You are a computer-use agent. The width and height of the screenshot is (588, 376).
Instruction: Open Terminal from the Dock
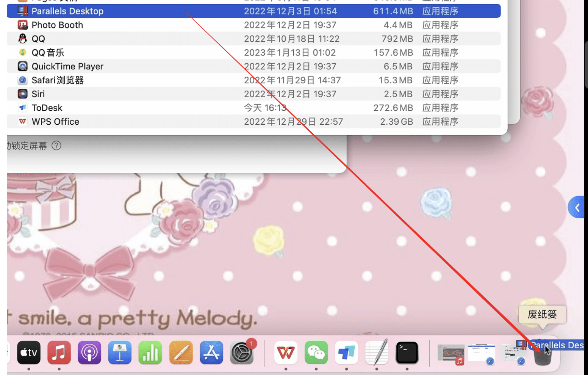coord(407,352)
